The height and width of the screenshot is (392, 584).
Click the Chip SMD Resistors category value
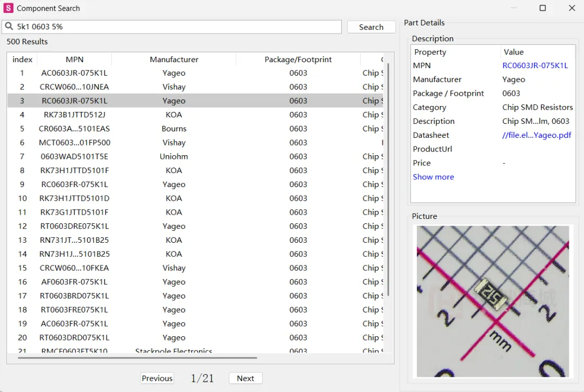click(537, 107)
